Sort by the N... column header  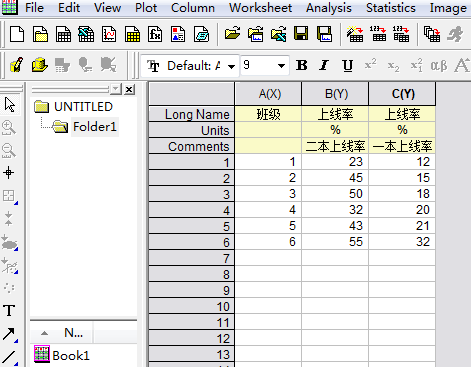[x=73, y=333]
